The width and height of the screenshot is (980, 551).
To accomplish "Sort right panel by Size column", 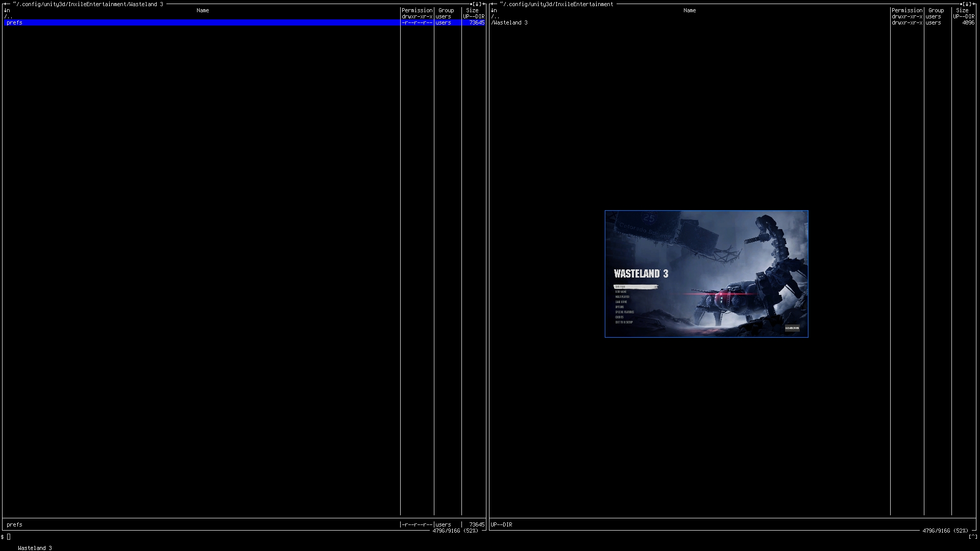I will click(x=962, y=10).
